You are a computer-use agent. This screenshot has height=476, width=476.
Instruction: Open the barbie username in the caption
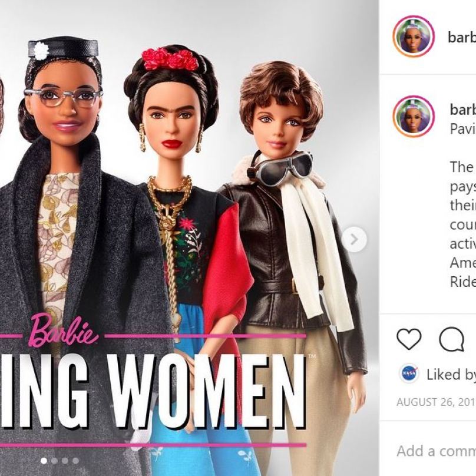(x=463, y=110)
